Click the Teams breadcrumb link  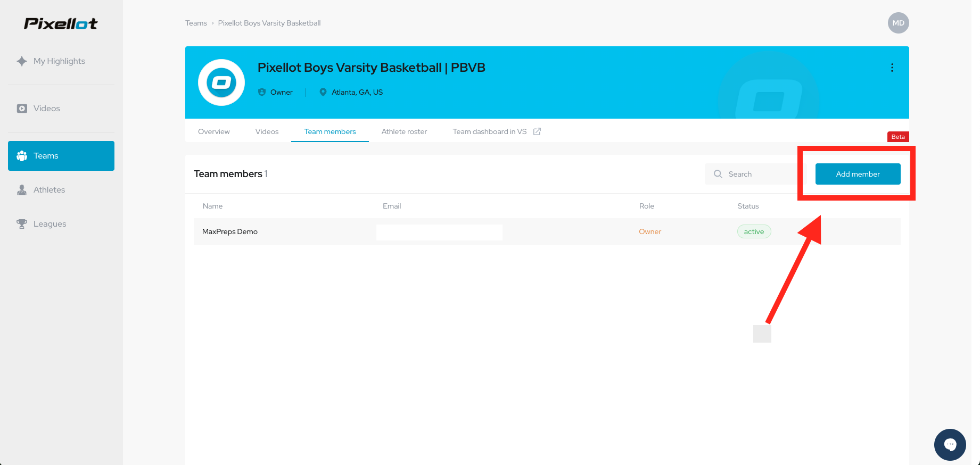pyautogui.click(x=196, y=23)
